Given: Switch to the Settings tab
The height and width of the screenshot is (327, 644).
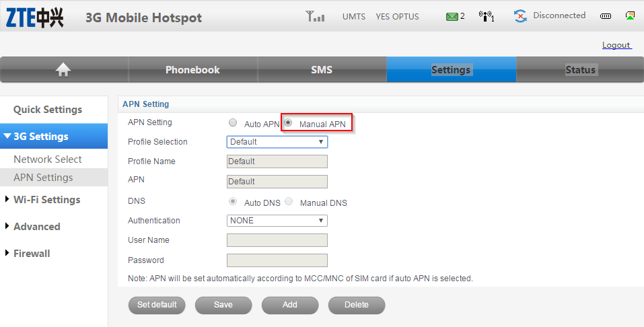Looking at the screenshot, I should (451, 70).
